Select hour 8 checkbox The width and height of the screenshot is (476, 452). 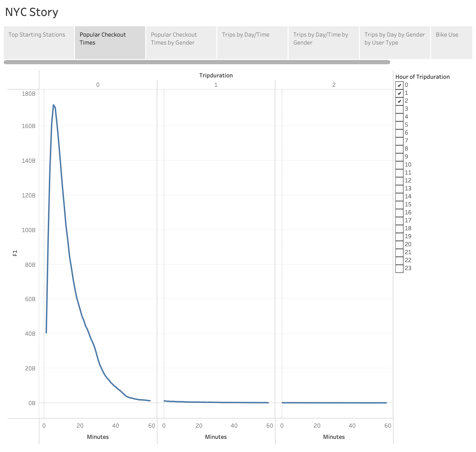point(399,149)
